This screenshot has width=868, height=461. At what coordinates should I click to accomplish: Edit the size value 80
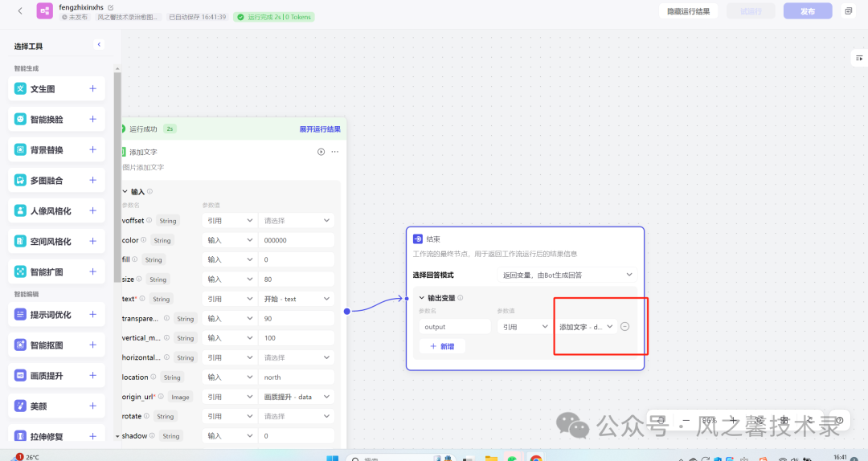pos(296,279)
